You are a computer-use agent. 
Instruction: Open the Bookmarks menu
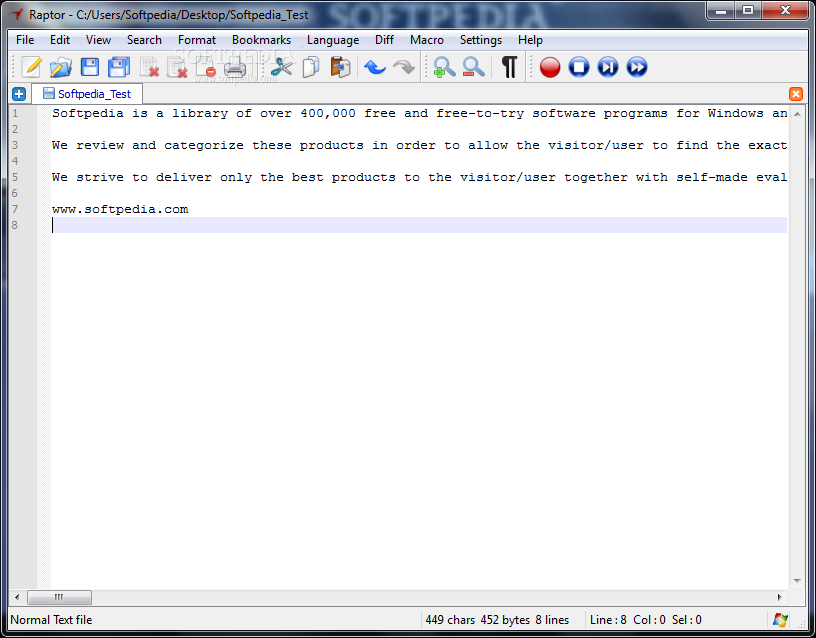tap(261, 40)
